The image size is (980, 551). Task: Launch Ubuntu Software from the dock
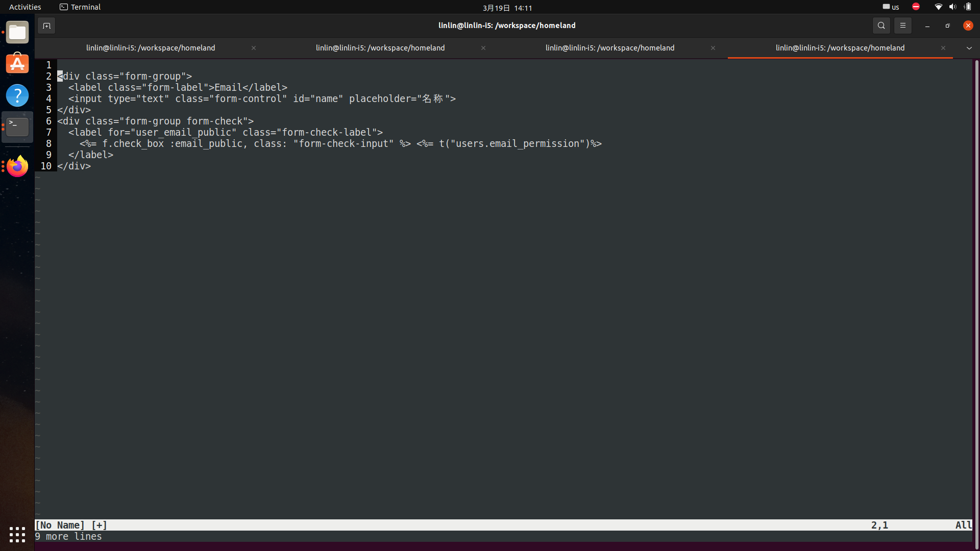pyautogui.click(x=17, y=64)
